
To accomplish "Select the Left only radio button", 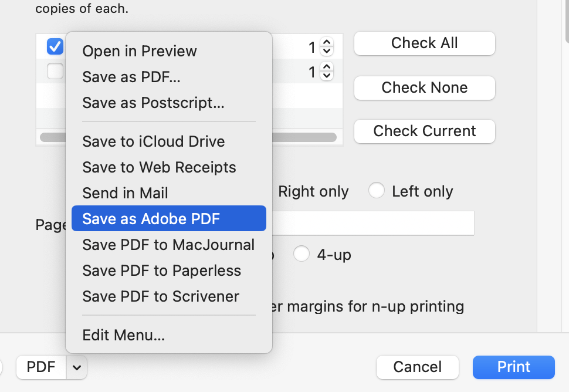I will click(x=376, y=191).
